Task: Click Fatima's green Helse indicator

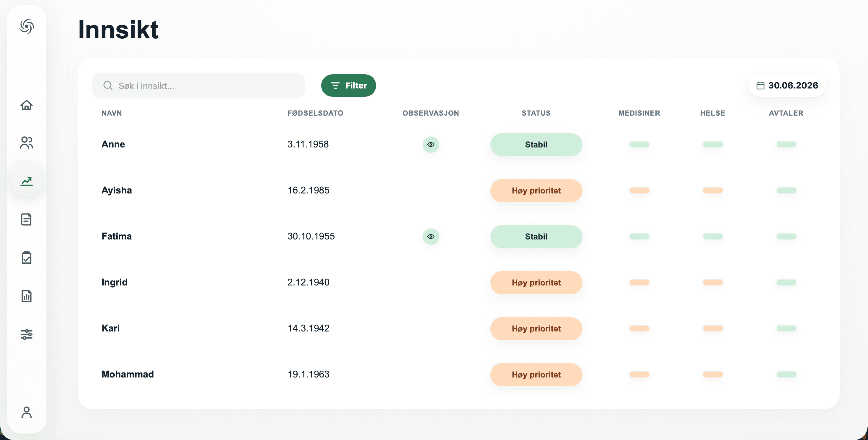Action: pos(713,236)
